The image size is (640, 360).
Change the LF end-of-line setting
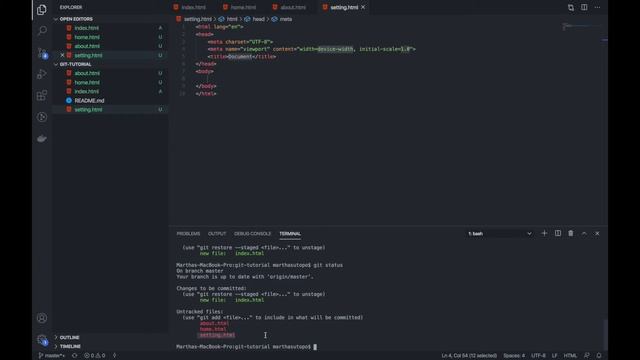[554, 356]
